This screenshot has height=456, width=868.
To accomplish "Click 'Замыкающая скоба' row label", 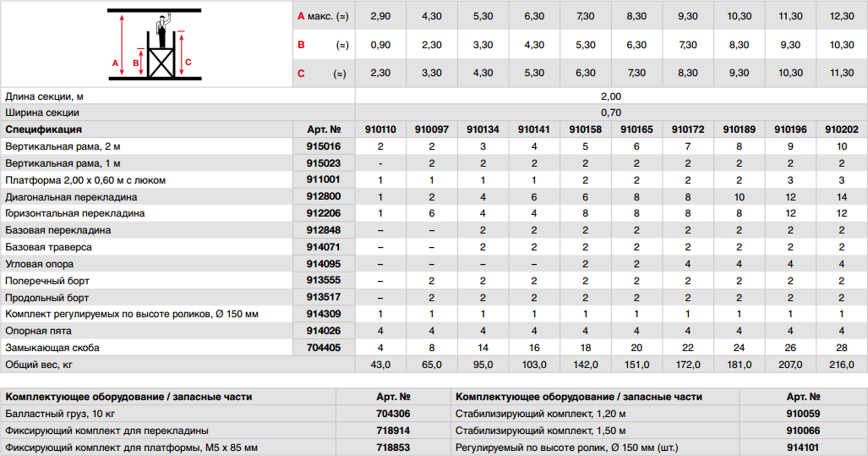I will (52, 348).
